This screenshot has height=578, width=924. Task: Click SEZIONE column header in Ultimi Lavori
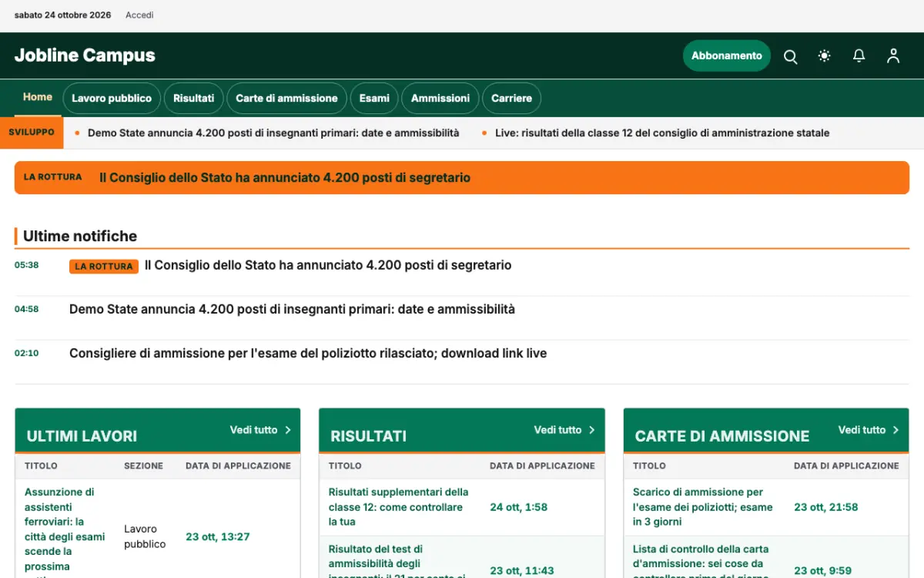(x=144, y=466)
